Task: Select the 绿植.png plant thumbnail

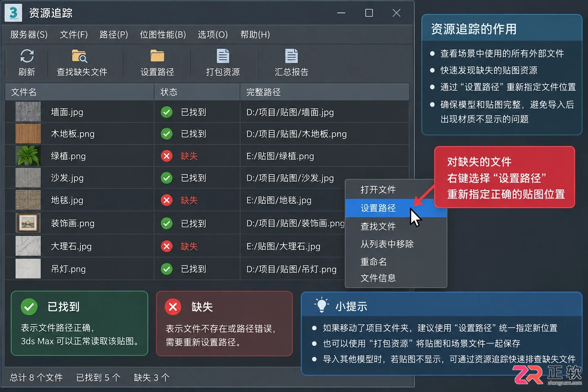Action: point(28,156)
